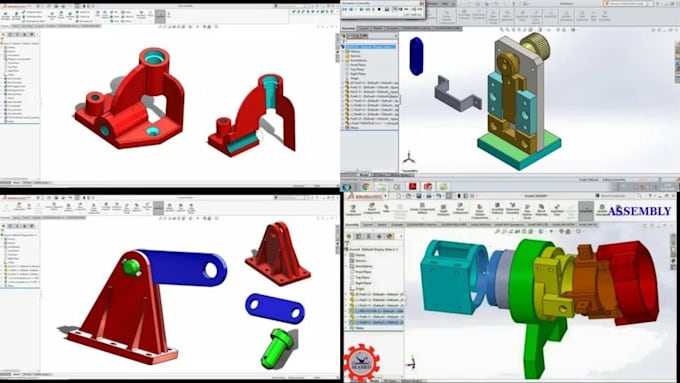Open the ConfigurationManager tab in the ASSEMBLY window
This screenshot has width=680, height=383.
[x=369, y=236]
